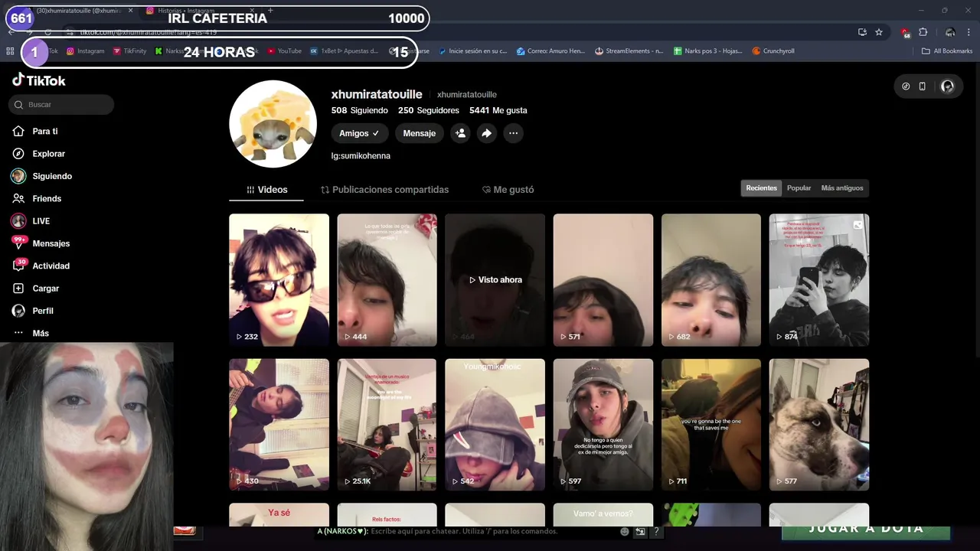
Task: Switch to the Historias Instagram tab
Action: coord(199,11)
